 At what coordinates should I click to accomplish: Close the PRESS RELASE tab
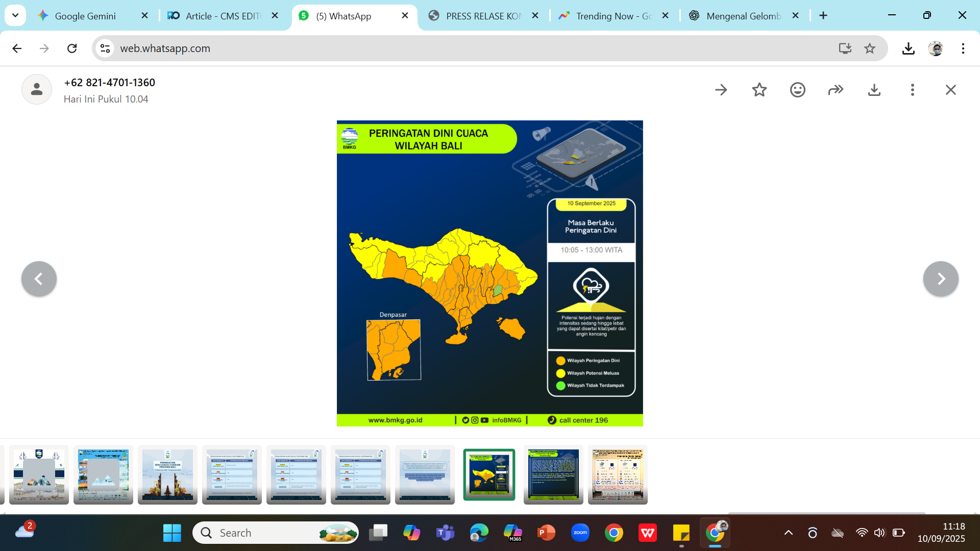pos(535,16)
